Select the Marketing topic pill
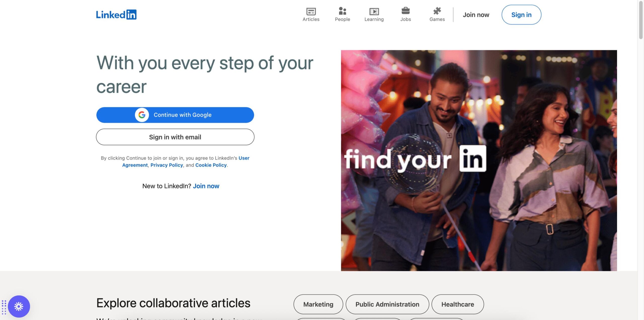 (x=318, y=304)
